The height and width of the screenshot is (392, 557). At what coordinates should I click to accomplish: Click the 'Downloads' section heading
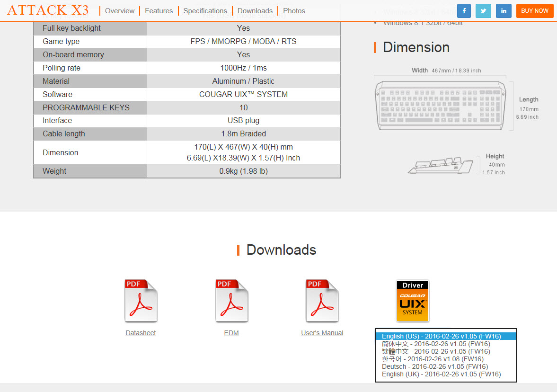282,250
